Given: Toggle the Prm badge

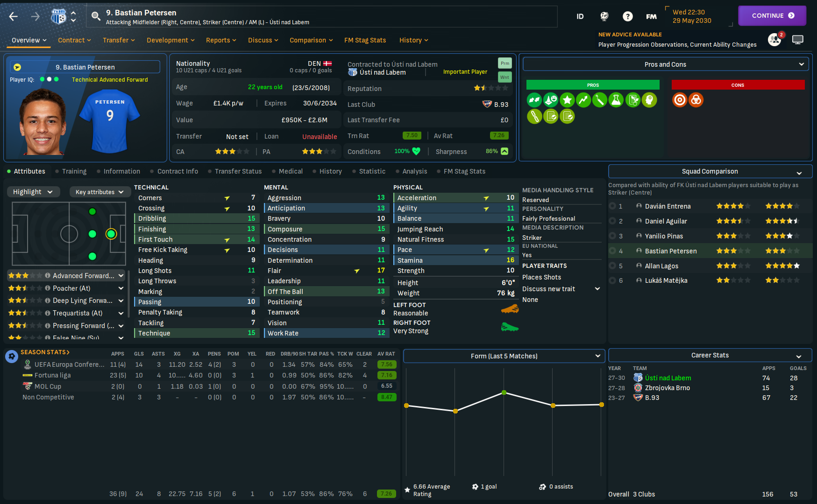Looking at the screenshot, I should pos(505,63).
